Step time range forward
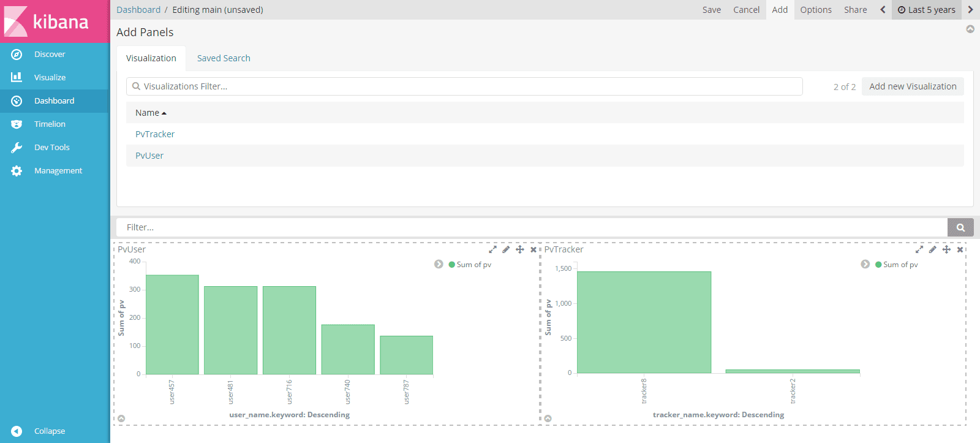 [970, 10]
